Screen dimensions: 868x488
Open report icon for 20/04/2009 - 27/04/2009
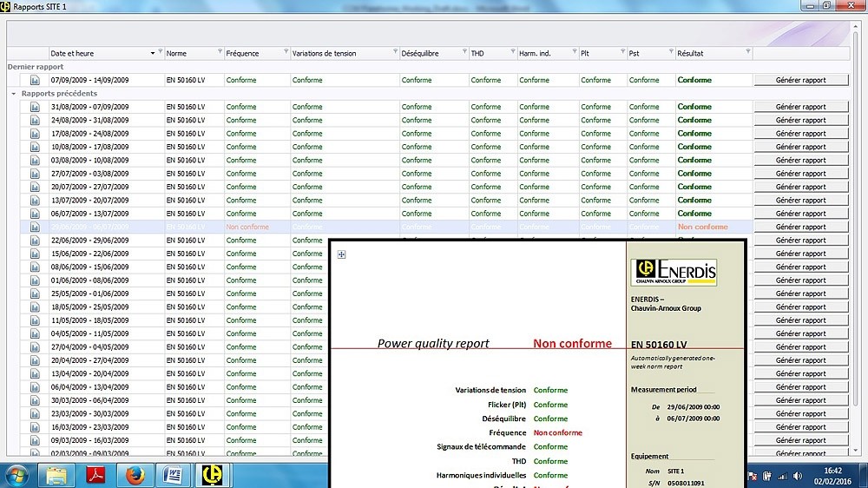[x=35, y=360]
